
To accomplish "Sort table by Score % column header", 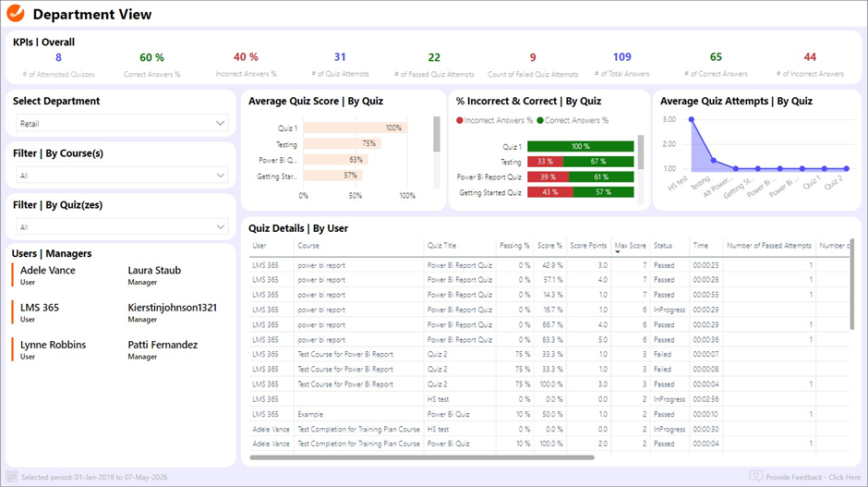I will point(549,246).
